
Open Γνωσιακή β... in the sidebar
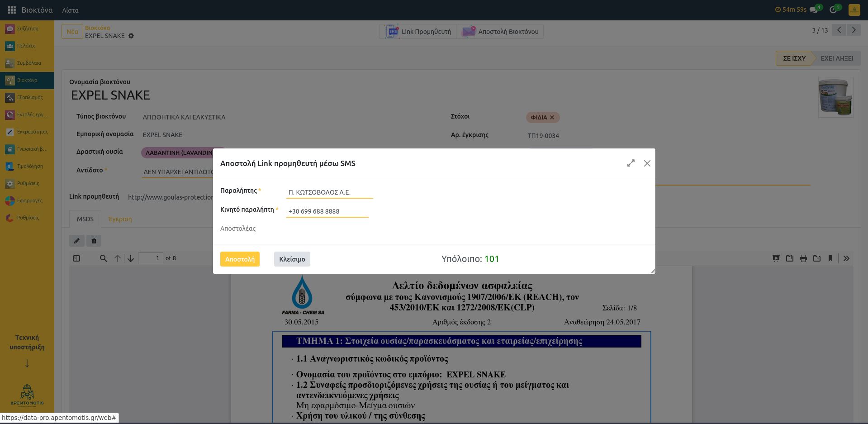pos(27,149)
